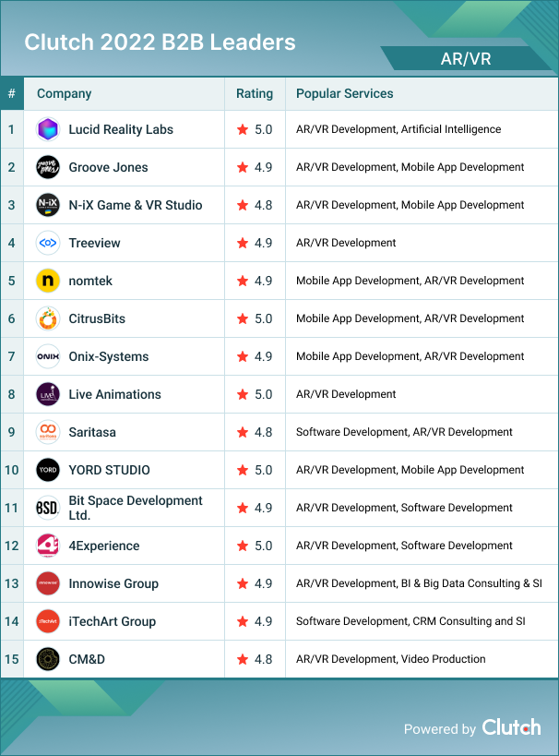This screenshot has width=559, height=756.
Task: Select the # column header
Action: pyautogui.click(x=12, y=93)
